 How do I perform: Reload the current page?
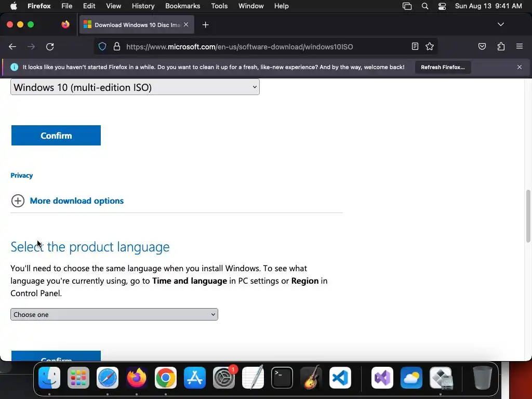coord(50,47)
